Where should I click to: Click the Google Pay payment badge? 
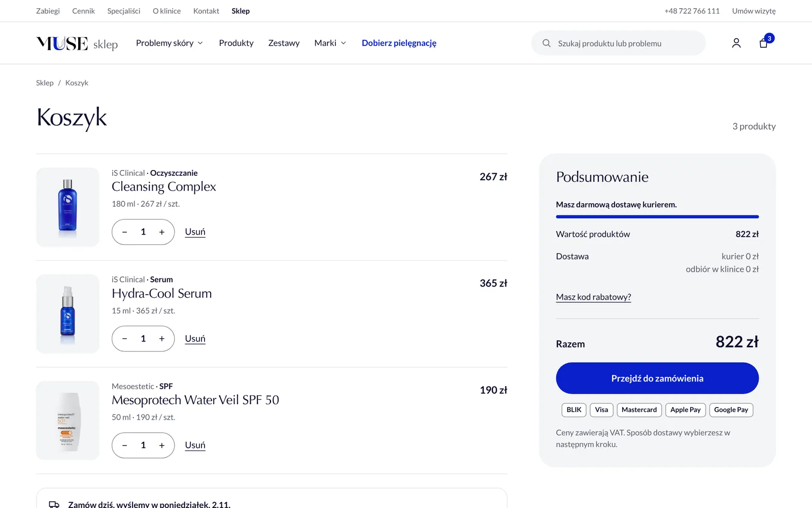(731, 410)
